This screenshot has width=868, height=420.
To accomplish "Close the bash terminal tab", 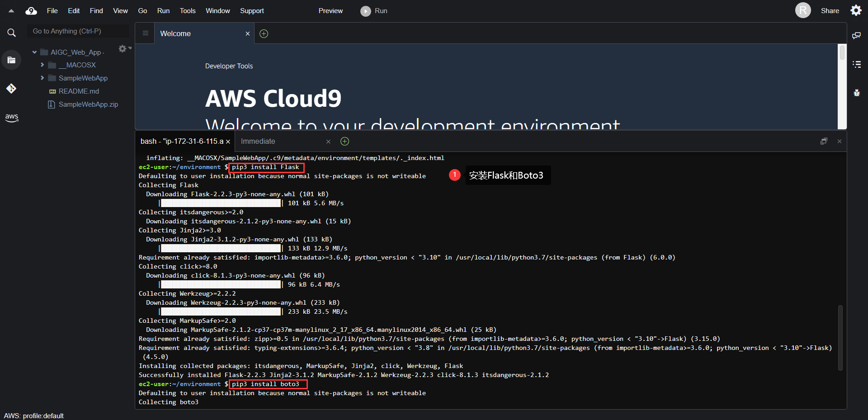I will (x=228, y=142).
